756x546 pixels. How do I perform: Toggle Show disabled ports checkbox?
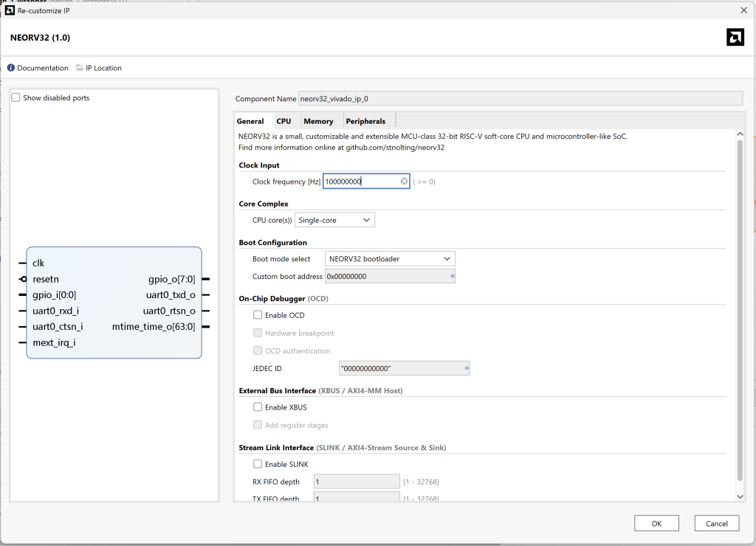point(16,98)
